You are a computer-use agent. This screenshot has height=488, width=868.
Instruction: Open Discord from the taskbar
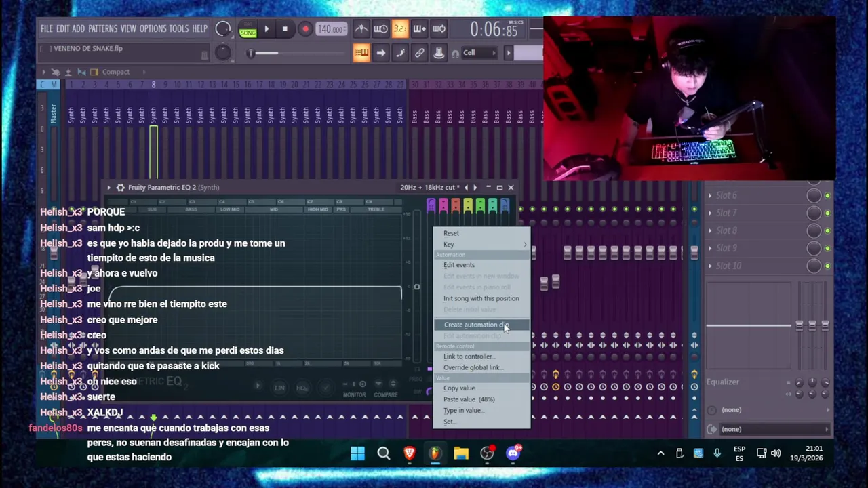[x=513, y=453]
